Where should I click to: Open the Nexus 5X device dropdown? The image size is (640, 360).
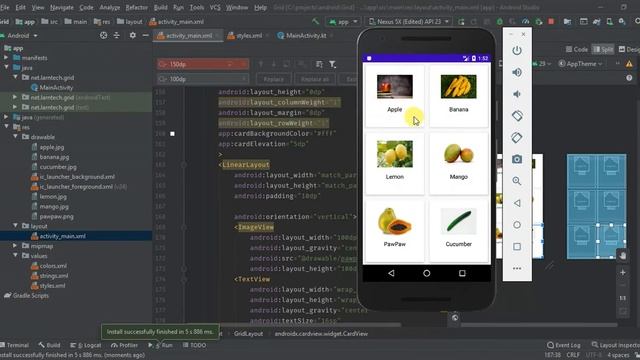pyautogui.click(x=409, y=22)
